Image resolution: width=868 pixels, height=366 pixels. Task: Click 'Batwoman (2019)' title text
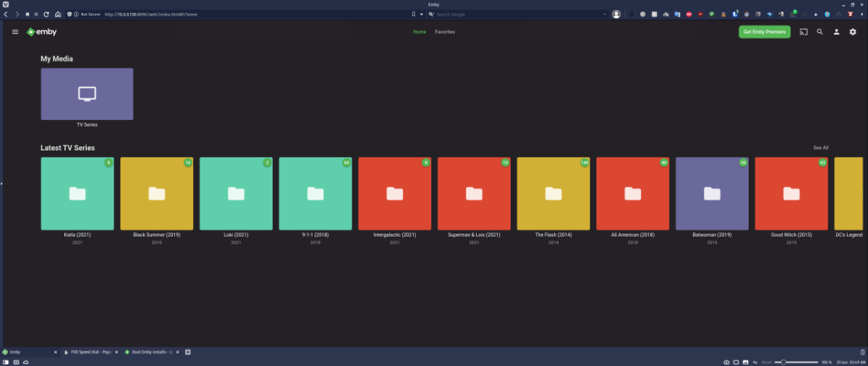click(x=712, y=235)
